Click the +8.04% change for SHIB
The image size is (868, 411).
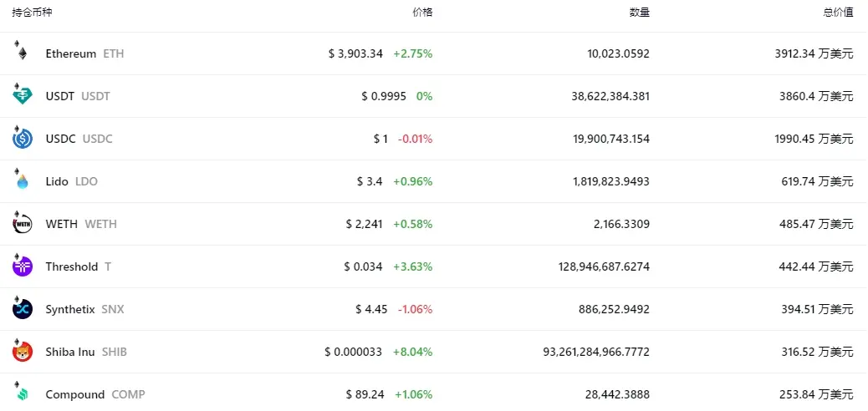[413, 352]
